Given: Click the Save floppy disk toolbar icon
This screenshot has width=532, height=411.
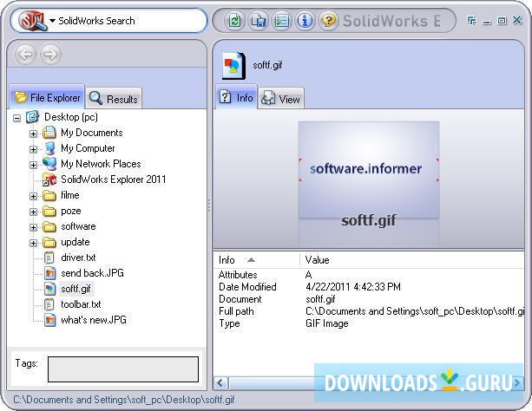Looking at the screenshot, I should click(x=259, y=21).
